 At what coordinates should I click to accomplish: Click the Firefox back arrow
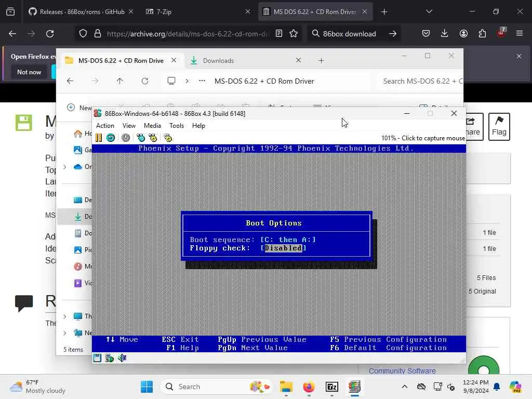12,34
